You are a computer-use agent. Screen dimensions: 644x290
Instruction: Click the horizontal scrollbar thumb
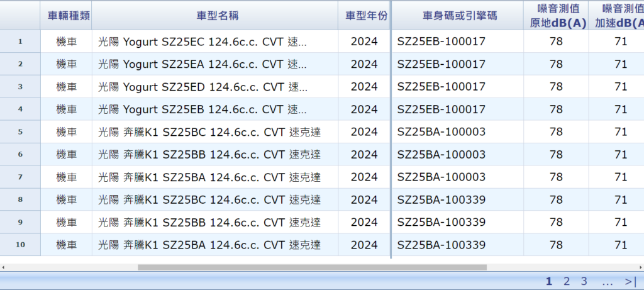(312, 267)
